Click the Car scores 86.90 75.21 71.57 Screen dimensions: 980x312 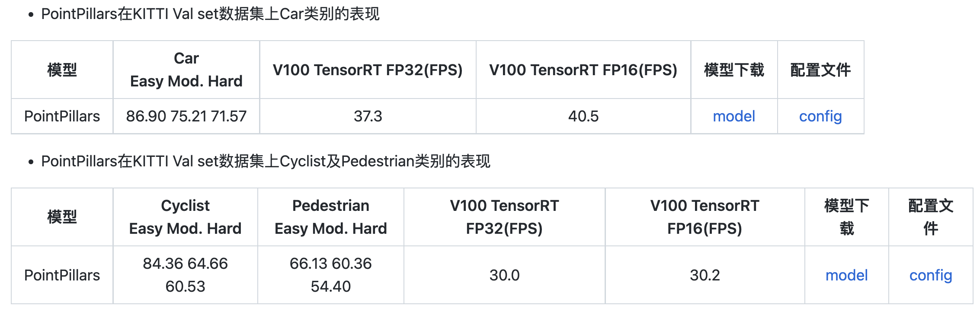coord(186,116)
